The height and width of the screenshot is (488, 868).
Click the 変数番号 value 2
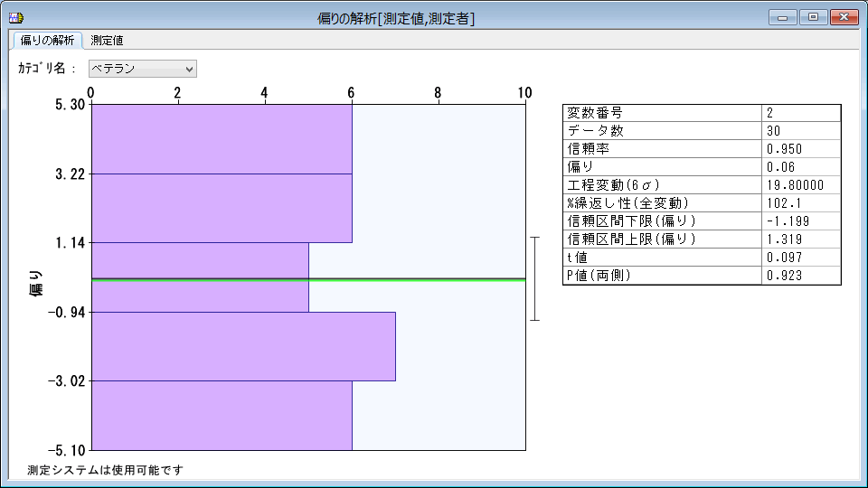(x=769, y=113)
